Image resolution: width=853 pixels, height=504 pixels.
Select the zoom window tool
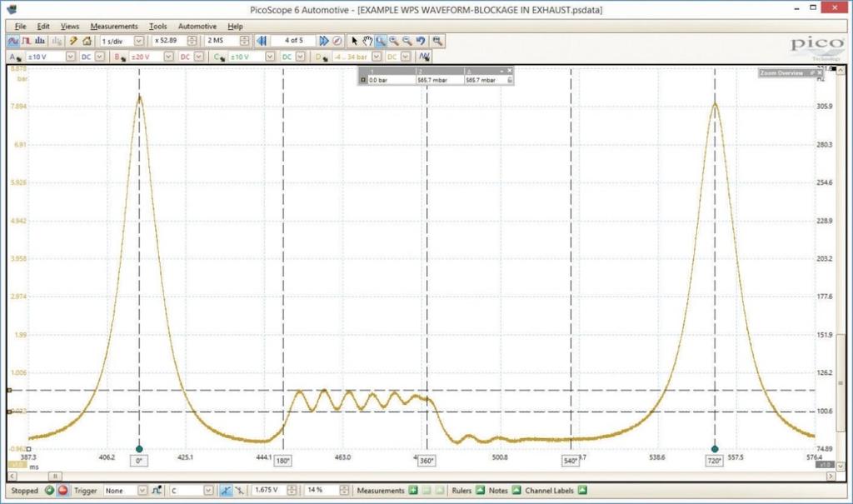[x=381, y=41]
